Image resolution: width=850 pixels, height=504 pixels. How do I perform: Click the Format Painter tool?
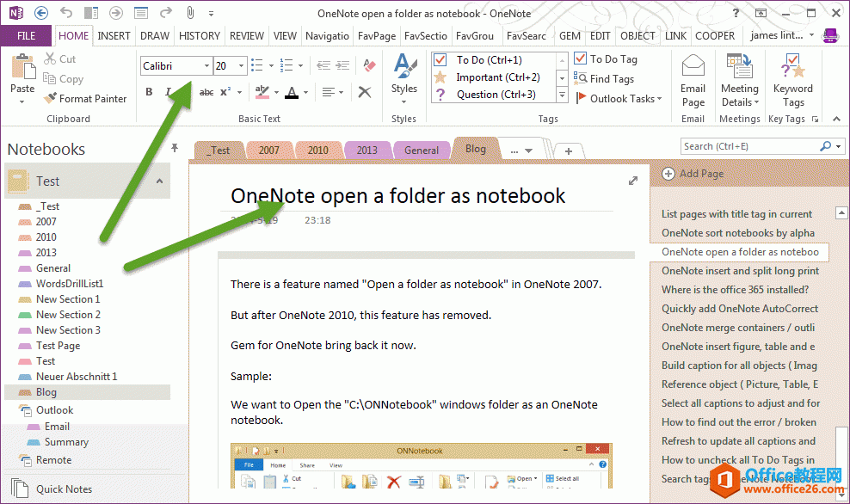click(x=85, y=99)
